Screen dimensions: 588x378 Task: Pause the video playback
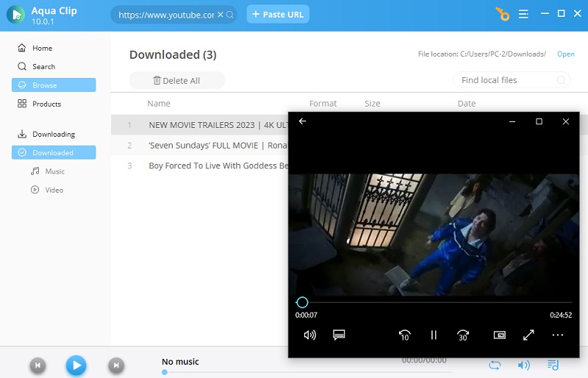434,335
